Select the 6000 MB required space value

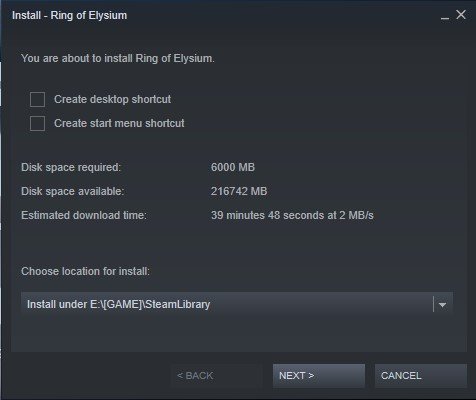(x=233, y=167)
